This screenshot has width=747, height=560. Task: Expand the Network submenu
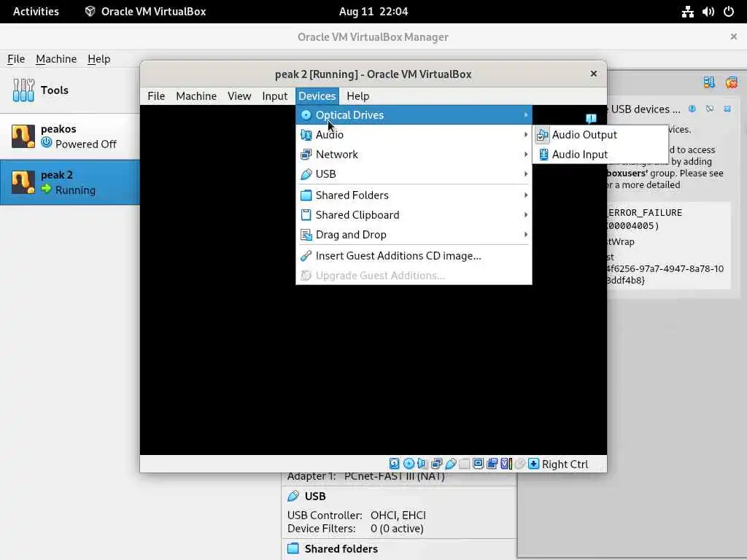pos(414,155)
